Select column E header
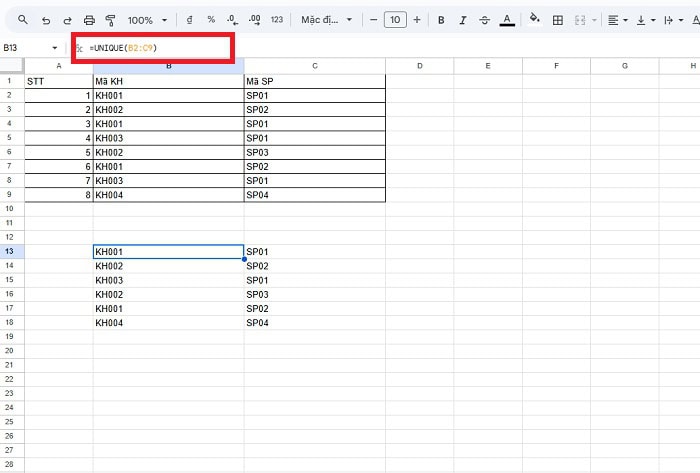The image size is (700, 473). (x=488, y=66)
